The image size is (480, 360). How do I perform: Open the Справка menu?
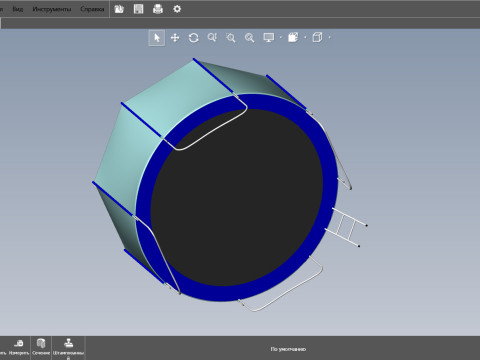92,9
